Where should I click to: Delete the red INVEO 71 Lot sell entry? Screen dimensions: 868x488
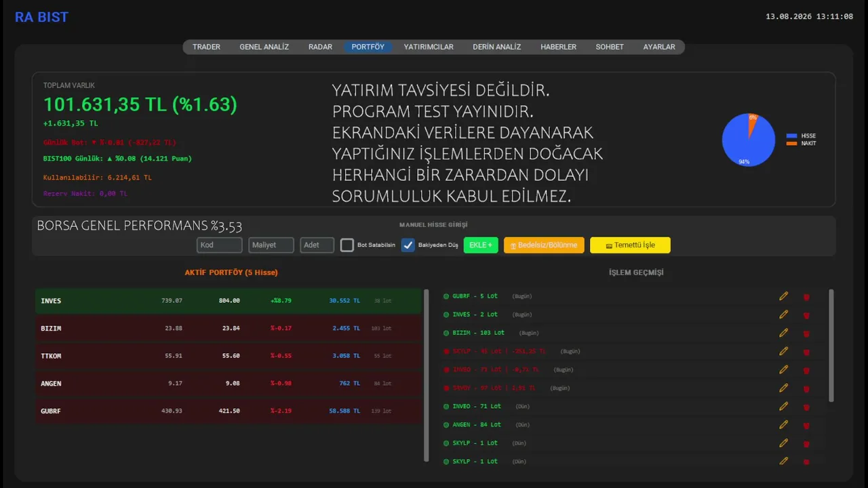(806, 370)
